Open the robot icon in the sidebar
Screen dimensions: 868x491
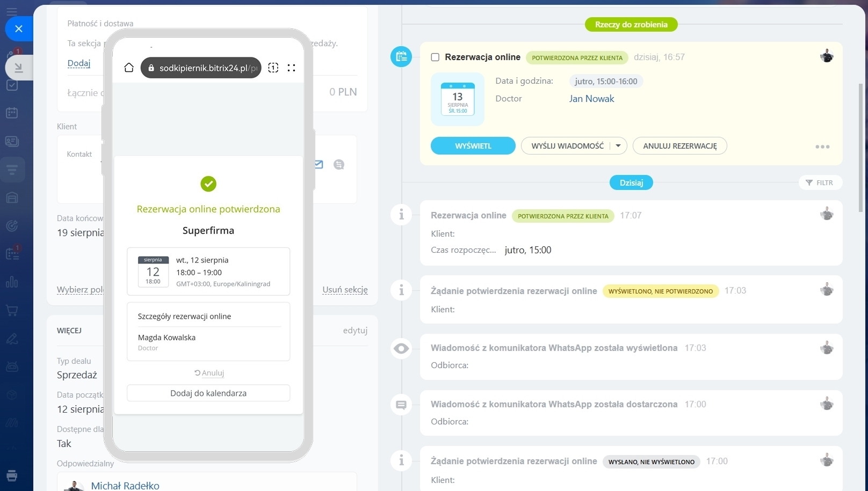pyautogui.click(x=12, y=367)
